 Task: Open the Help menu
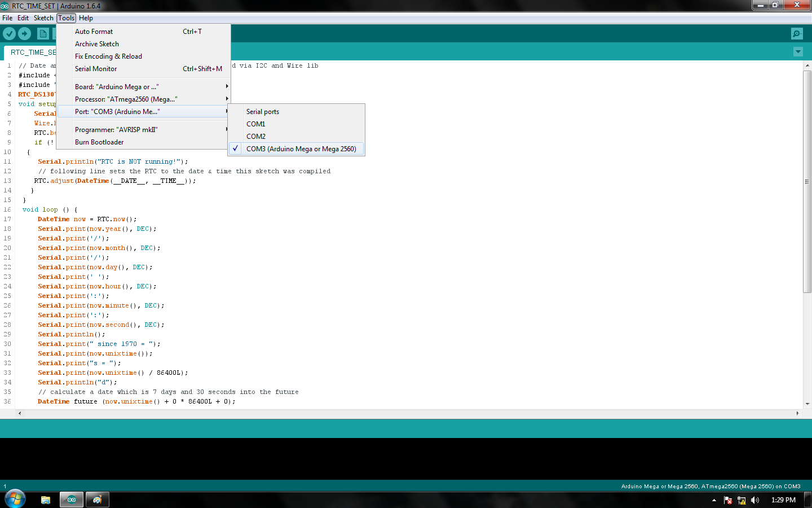click(x=86, y=18)
